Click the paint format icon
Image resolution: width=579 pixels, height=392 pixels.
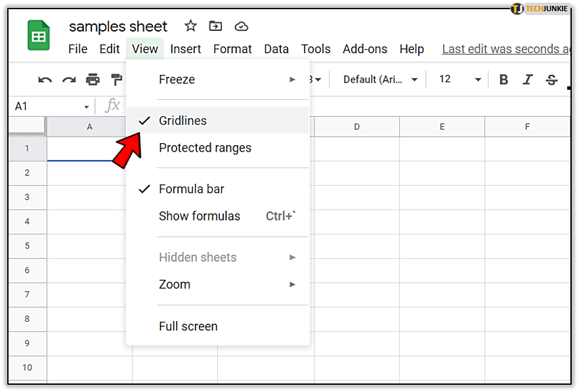point(117,79)
